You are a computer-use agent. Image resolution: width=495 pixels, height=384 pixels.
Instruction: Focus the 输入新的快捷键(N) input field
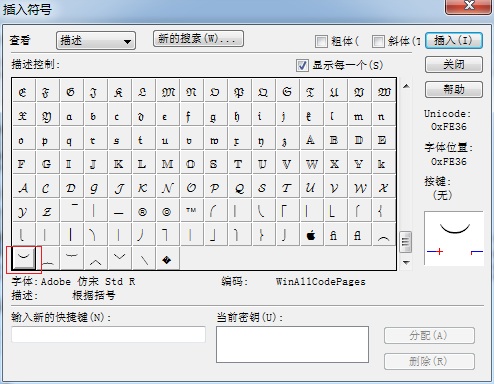coord(108,334)
